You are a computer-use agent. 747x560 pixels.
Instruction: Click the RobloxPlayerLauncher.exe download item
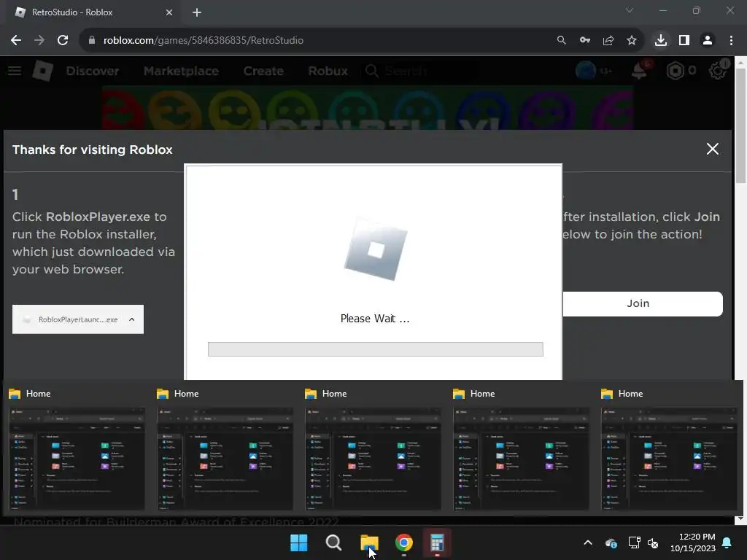[78, 319]
